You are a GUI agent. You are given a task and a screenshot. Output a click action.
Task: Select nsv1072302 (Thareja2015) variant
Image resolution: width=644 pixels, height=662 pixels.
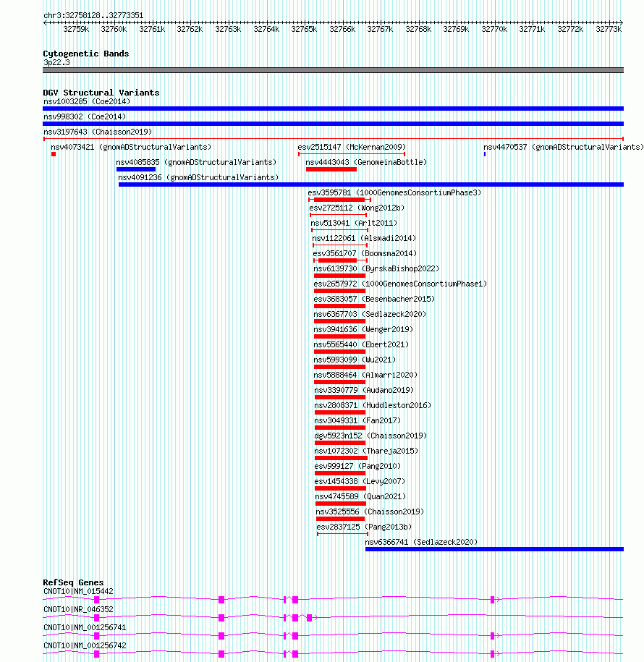click(366, 451)
